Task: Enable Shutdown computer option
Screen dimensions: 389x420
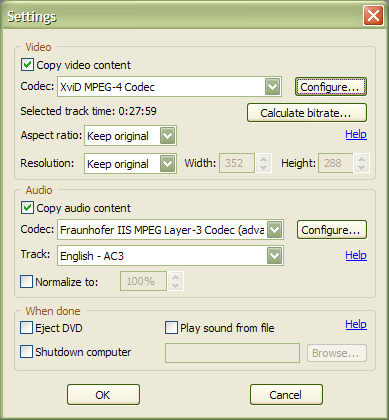Action: click(27, 351)
